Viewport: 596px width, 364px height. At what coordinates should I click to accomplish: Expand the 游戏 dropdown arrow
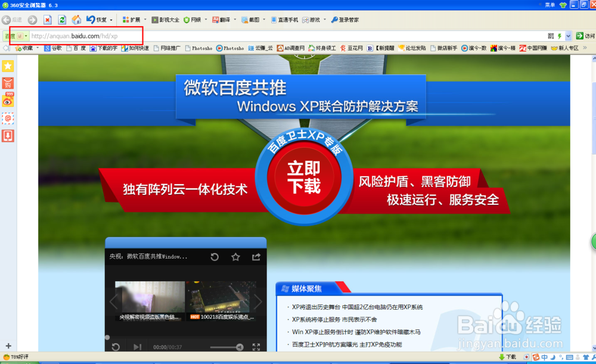[325, 20]
